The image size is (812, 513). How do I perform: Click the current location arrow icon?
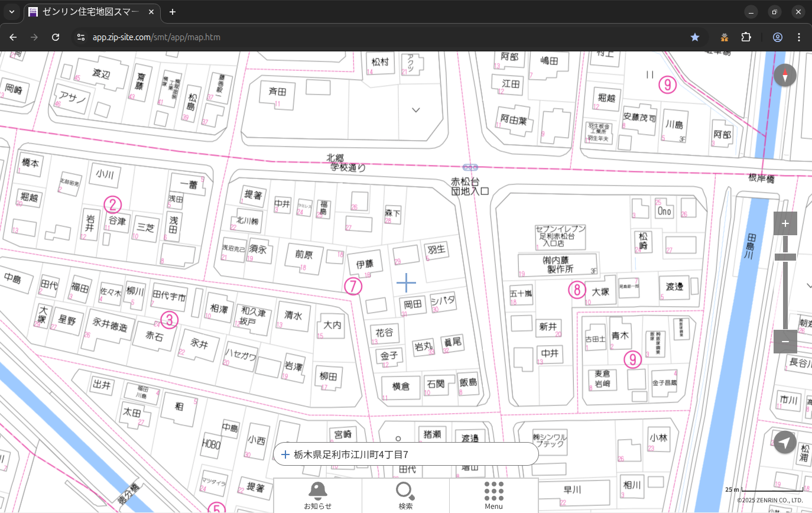(785, 442)
